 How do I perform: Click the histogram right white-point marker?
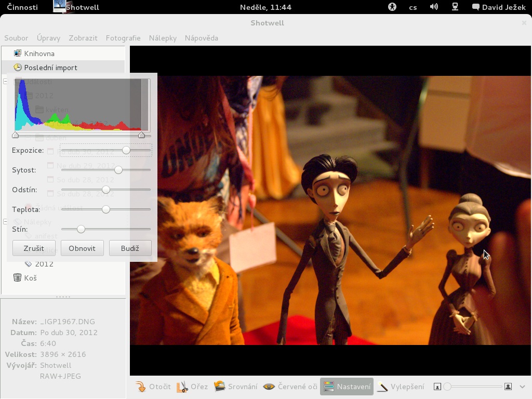coord(141,135)
